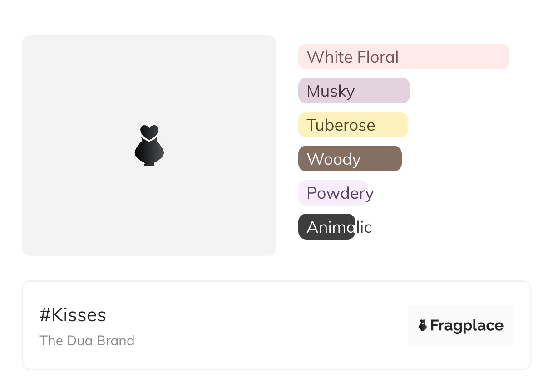Click the heart-shaped cap on the bottle icon
553x392 pixels.
tap(149, 131)
